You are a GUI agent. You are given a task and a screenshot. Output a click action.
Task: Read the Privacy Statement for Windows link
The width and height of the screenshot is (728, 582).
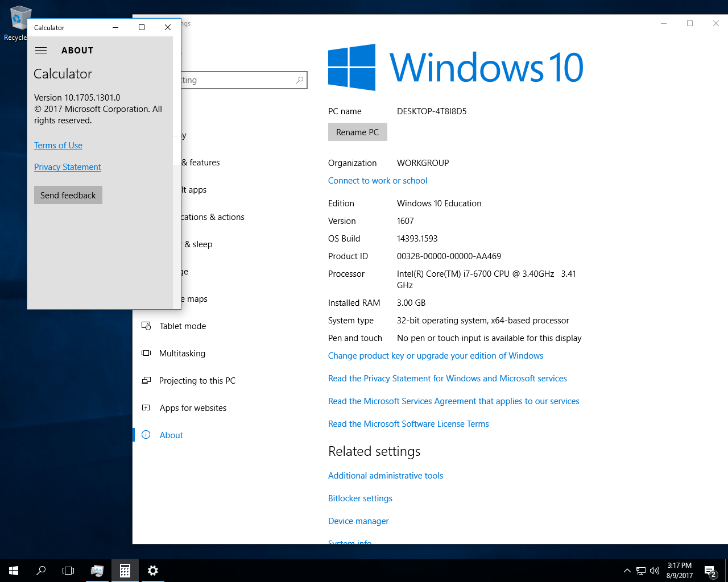(448, 379)
